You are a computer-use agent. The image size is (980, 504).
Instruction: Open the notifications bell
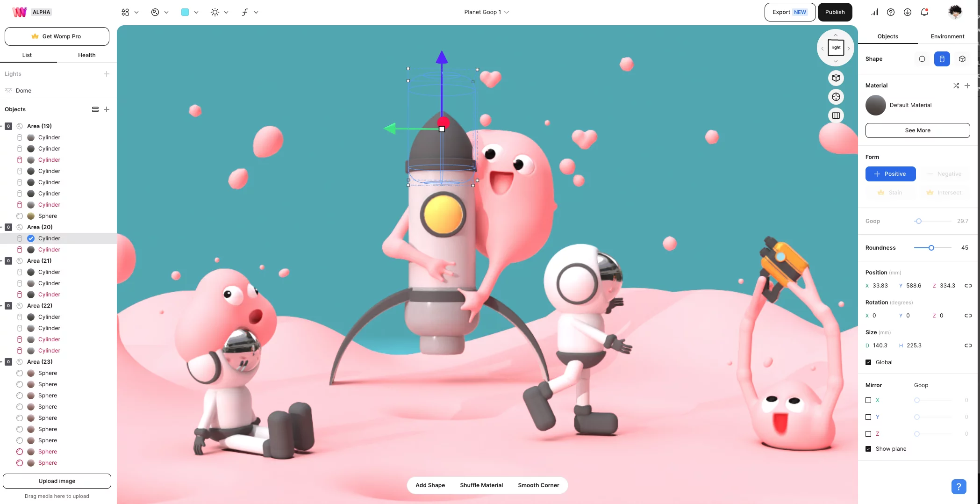(x=924, y=12)
